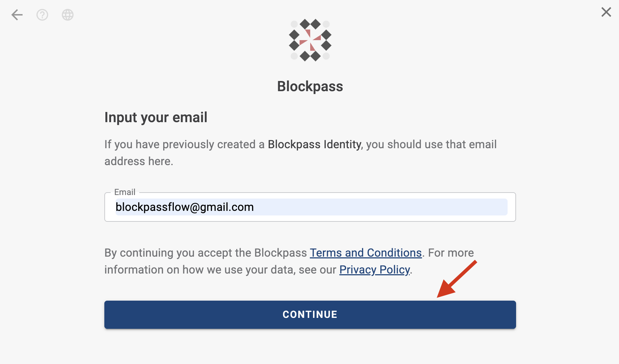The width and height of the screenshot is (619, 364).
Task: Open the Terms and Conditions link
Action: pyautogui.click(x=366, y=253)
